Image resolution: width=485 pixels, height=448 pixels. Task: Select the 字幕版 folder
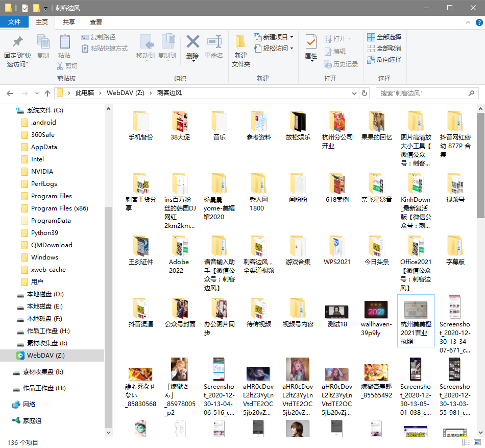click(455, 251)
